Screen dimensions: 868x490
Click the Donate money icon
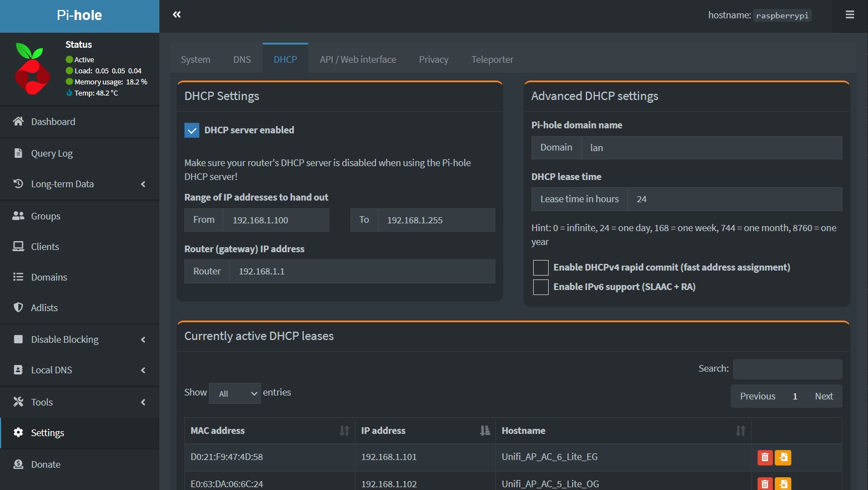[x=18, y=464]
